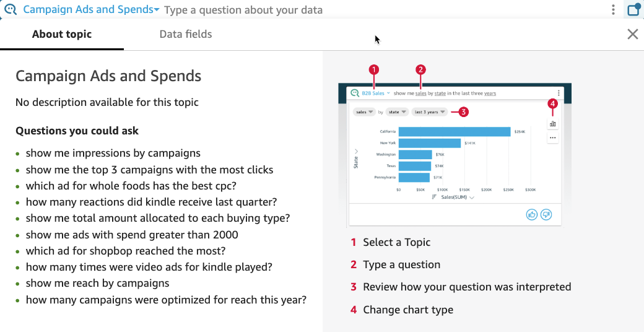
Task: Click the thumbs up icon in example image
Action: pos(532,214)
